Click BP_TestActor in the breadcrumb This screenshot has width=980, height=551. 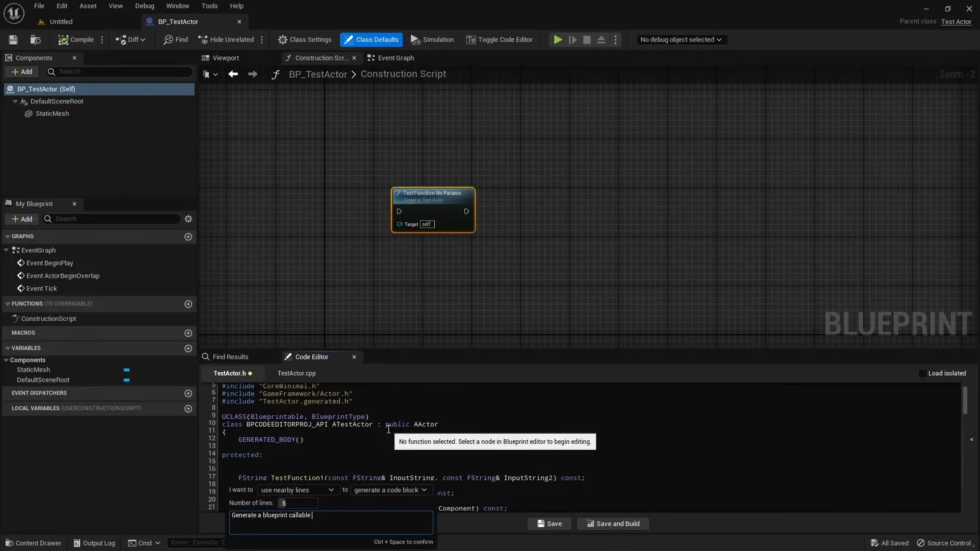(318, 74)
